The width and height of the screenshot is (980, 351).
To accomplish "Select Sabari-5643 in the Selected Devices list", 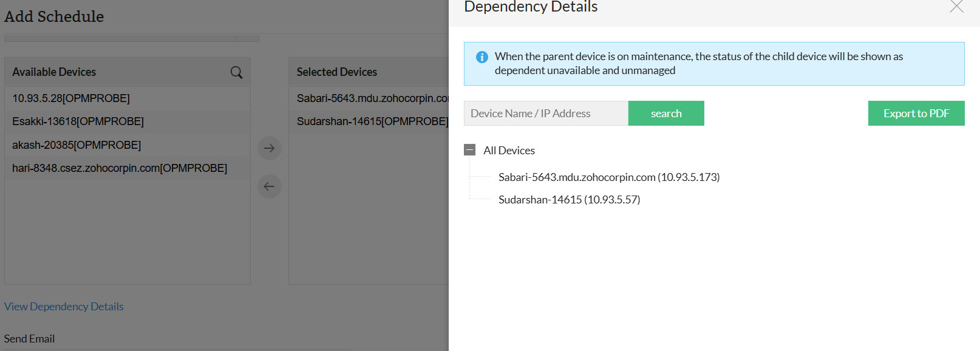I will [x=372, y=98].
